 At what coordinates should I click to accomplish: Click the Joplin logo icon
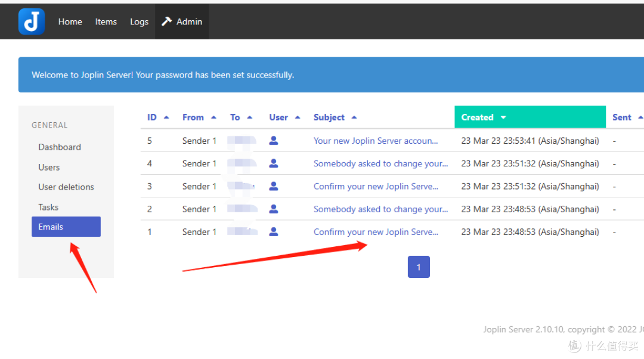[x=31, y=21]
